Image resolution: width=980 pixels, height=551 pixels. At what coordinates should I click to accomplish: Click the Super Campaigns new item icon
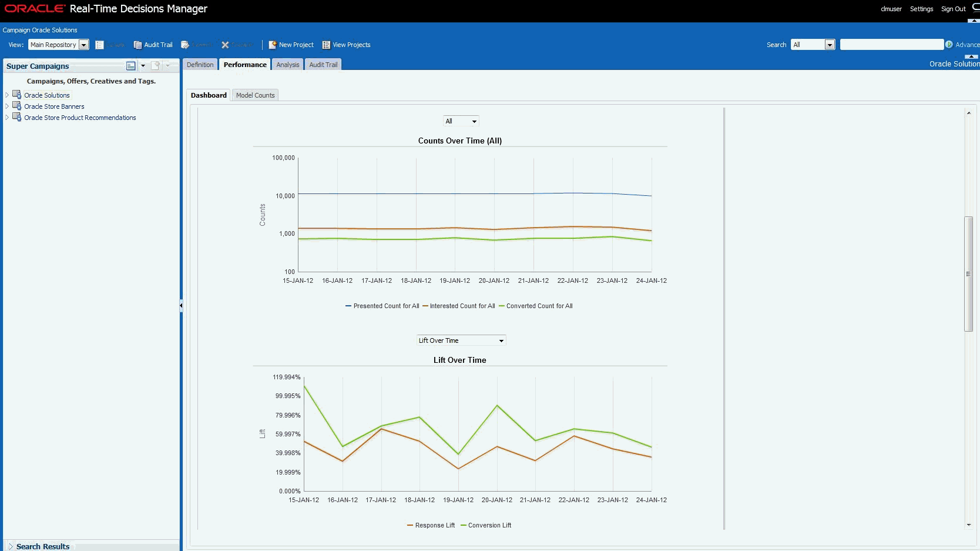[156, 66]
